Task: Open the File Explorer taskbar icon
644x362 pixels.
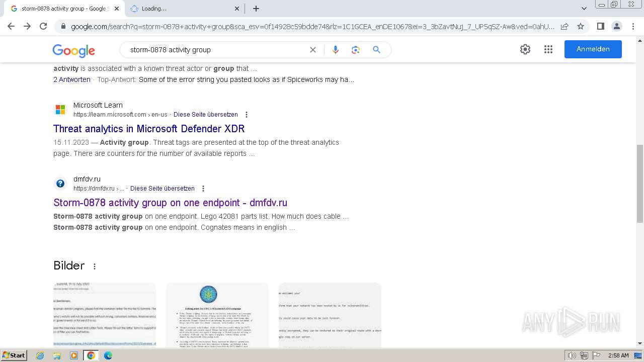Action: pyautogui.click(x=57, y=355)
